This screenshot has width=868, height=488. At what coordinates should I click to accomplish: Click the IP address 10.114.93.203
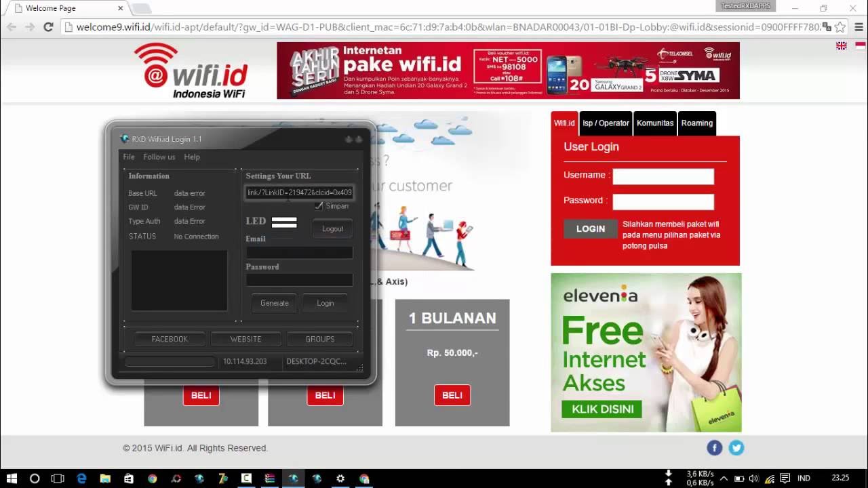(x=245, y=362)
